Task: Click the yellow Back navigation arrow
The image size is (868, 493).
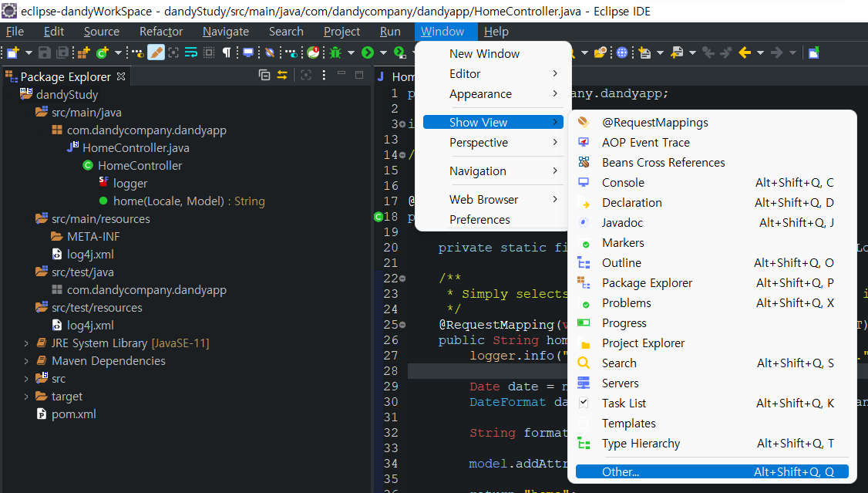Action: 745,52
